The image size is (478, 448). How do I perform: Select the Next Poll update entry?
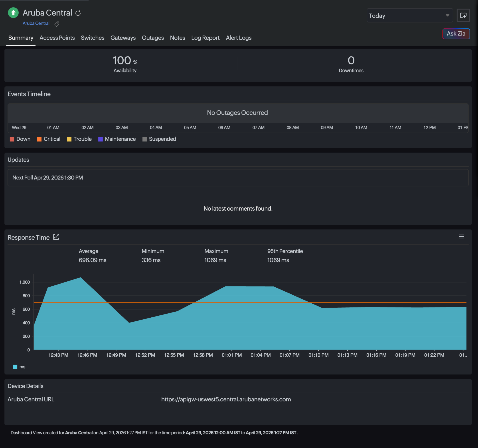tap(47, 177)
